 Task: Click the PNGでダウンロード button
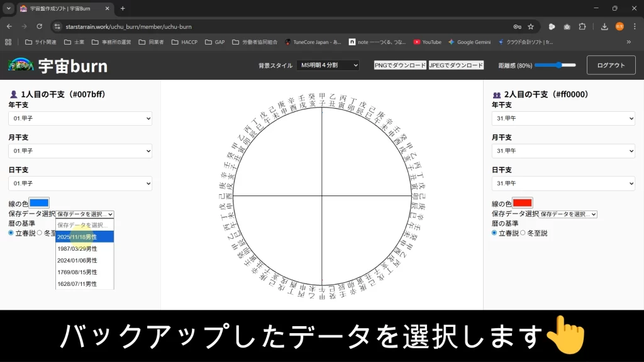[400, 65]
